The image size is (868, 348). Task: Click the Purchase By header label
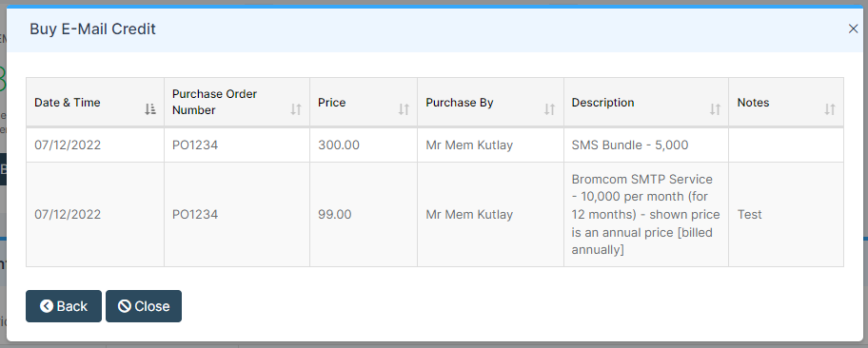460,103
